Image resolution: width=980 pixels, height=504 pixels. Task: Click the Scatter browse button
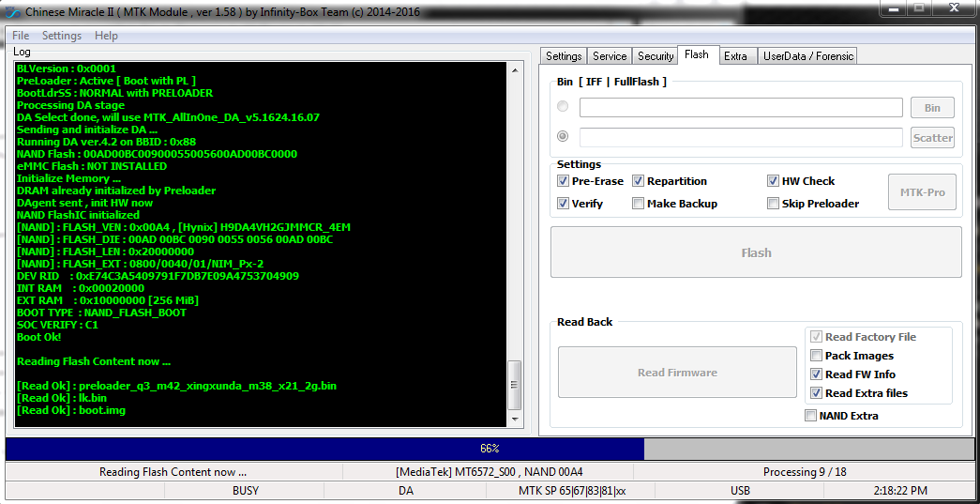click(932, 138)
